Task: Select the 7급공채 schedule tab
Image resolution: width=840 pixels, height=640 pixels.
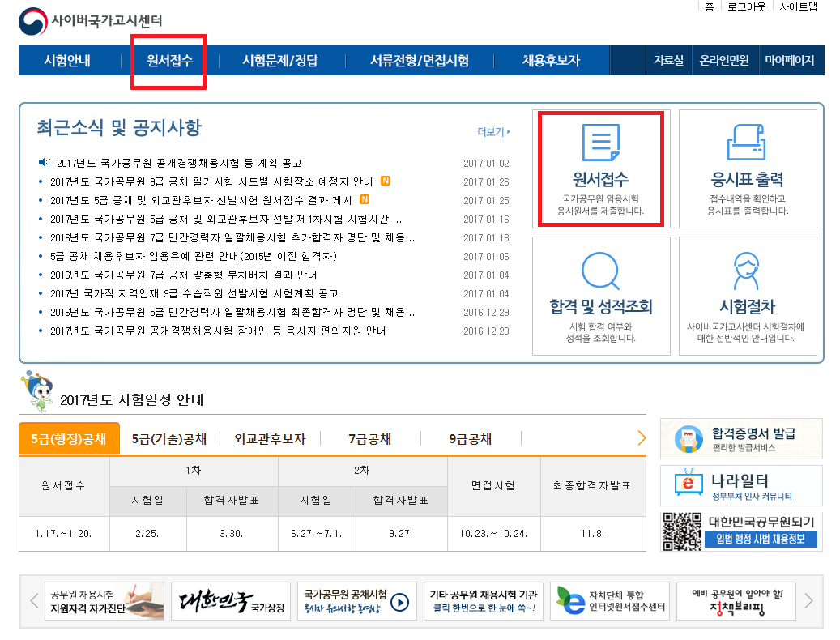Action: pyautogui.click(x=370, y=439)
